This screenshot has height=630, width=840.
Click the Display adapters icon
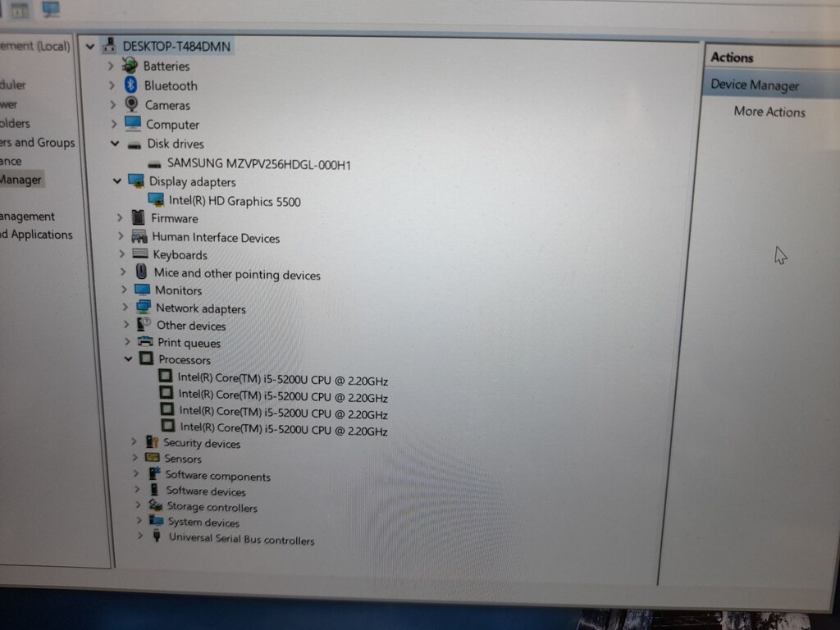136,181
